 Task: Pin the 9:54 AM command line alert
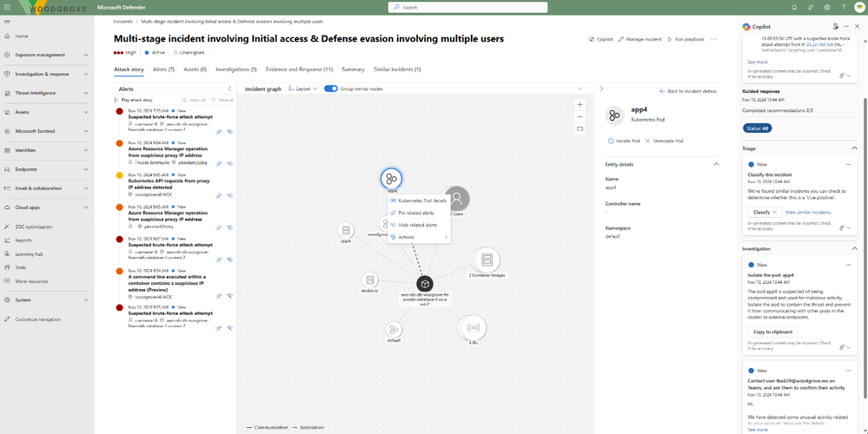219,297
